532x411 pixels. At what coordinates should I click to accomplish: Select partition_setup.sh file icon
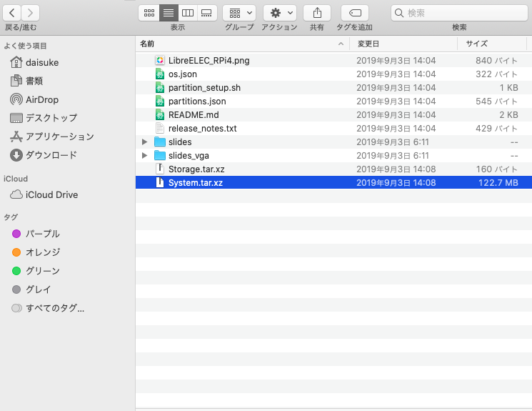tap(160, 88)
